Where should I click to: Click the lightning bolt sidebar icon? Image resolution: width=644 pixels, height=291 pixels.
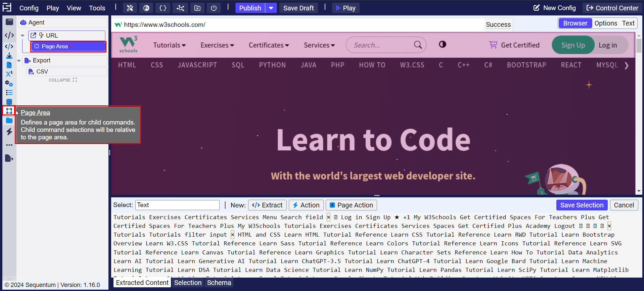pyautogui.click(x=9, y=132)
